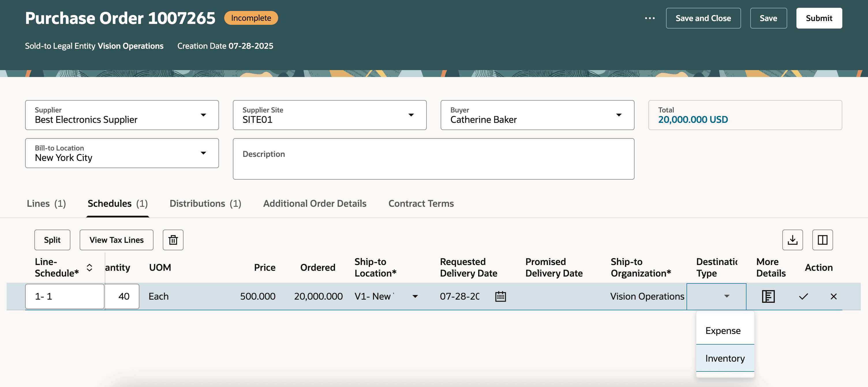Click the download export icon
868x387 pixels.
pos(792,240)
